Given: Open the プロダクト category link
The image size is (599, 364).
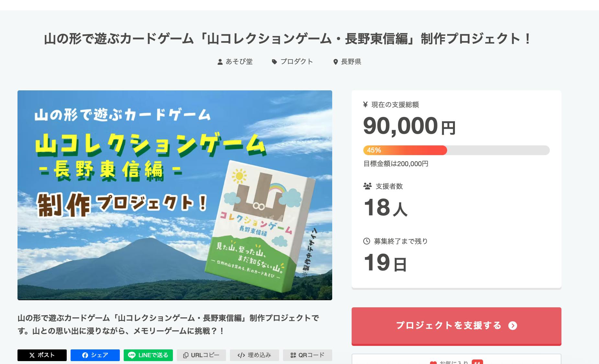Looking at the screenshot, I should pos(297,62).
